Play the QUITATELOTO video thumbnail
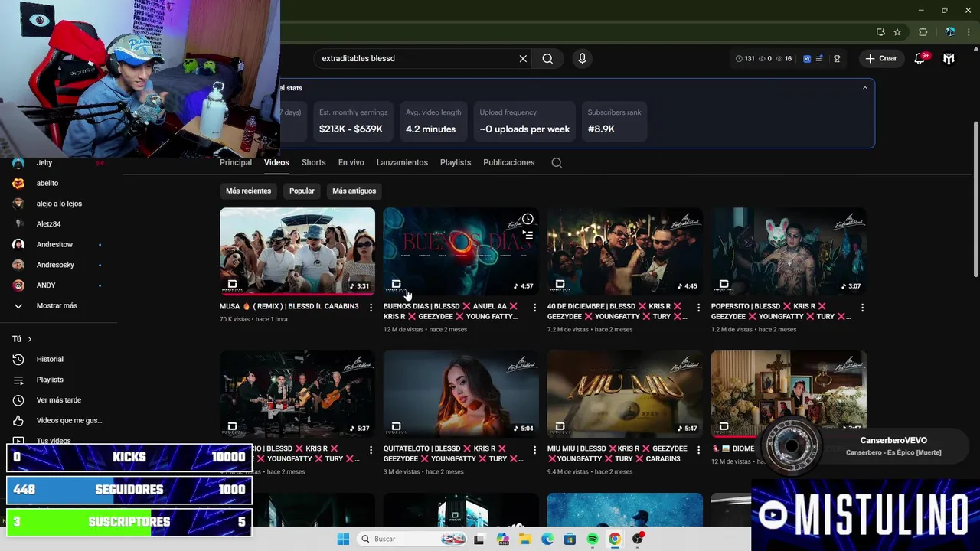The width and height of the screenshot is (980, 551). (x=461, y=393)
